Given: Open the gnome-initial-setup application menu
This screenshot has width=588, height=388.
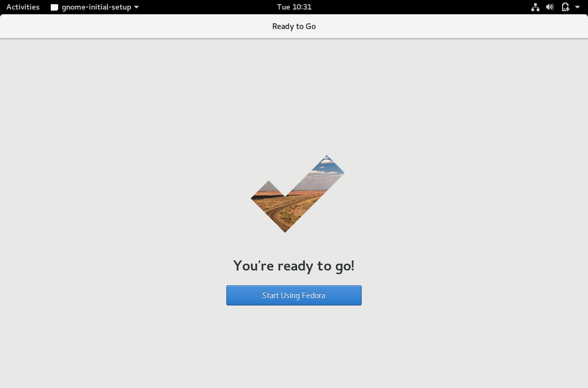Looking at the screenshot, I should click(96, 7).
